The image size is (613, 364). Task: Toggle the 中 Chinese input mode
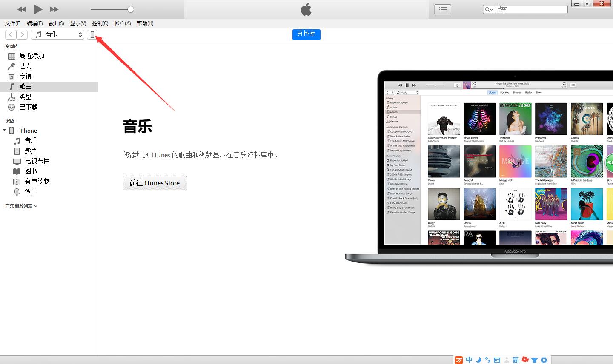point(469,360)
